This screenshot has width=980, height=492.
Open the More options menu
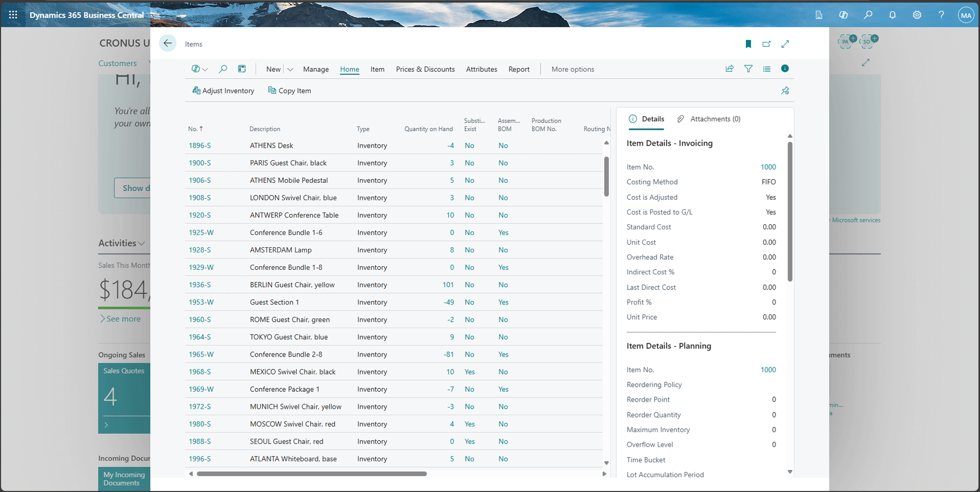click(572, 69)
